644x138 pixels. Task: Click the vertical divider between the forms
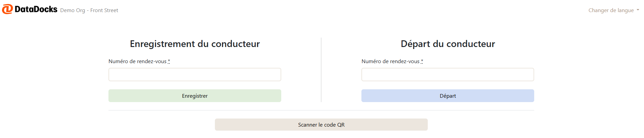coord(321,70)
